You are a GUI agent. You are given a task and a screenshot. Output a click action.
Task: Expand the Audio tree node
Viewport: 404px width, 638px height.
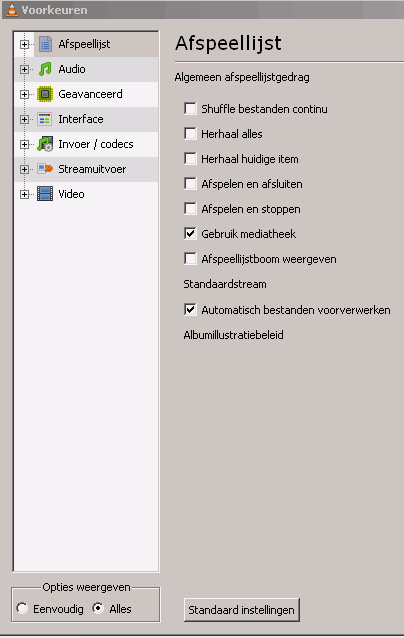24,69
